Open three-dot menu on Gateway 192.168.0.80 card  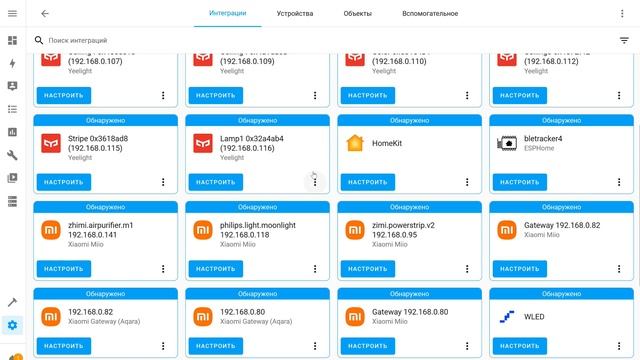pos(467,346)
